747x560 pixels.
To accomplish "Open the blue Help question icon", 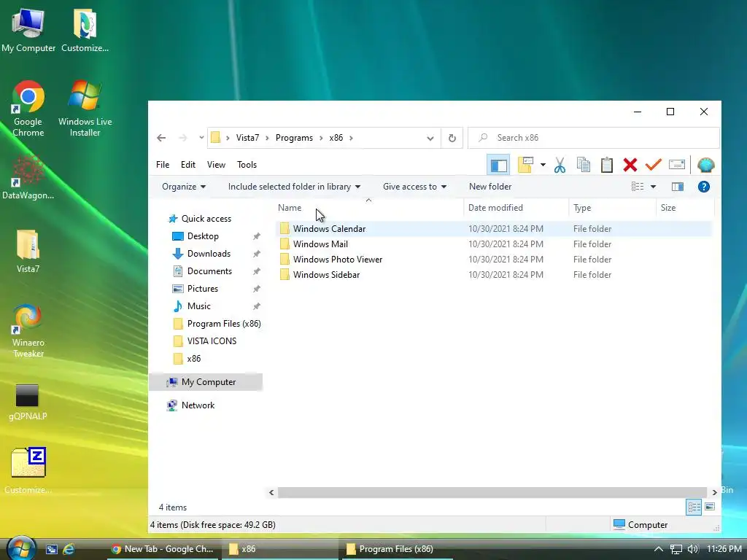I will tap(704, 187).
